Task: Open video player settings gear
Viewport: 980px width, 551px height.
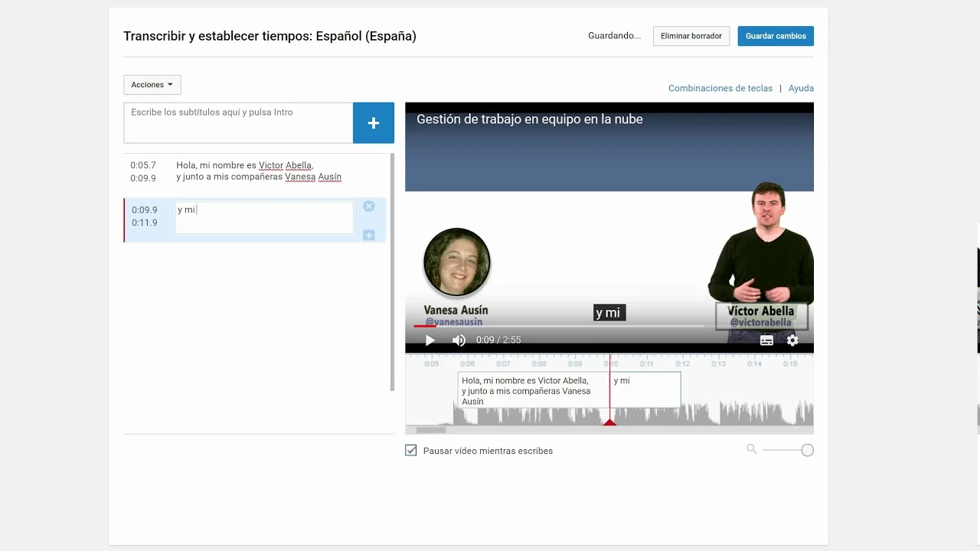Action: click(792, 341)
